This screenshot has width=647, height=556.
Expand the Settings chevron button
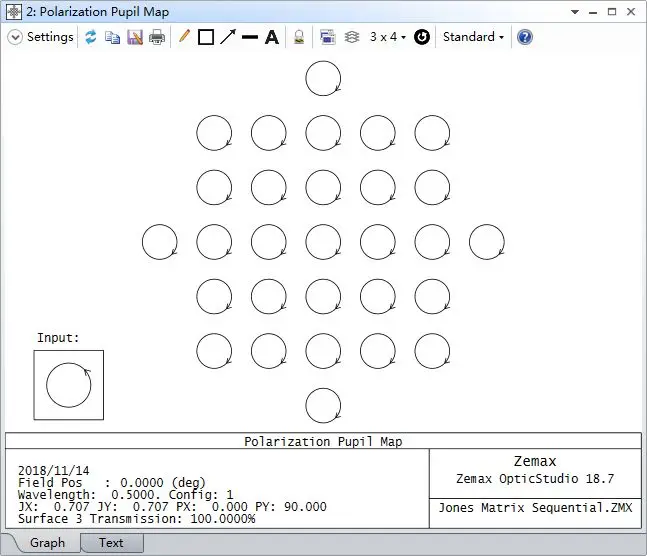coord(15,37)
